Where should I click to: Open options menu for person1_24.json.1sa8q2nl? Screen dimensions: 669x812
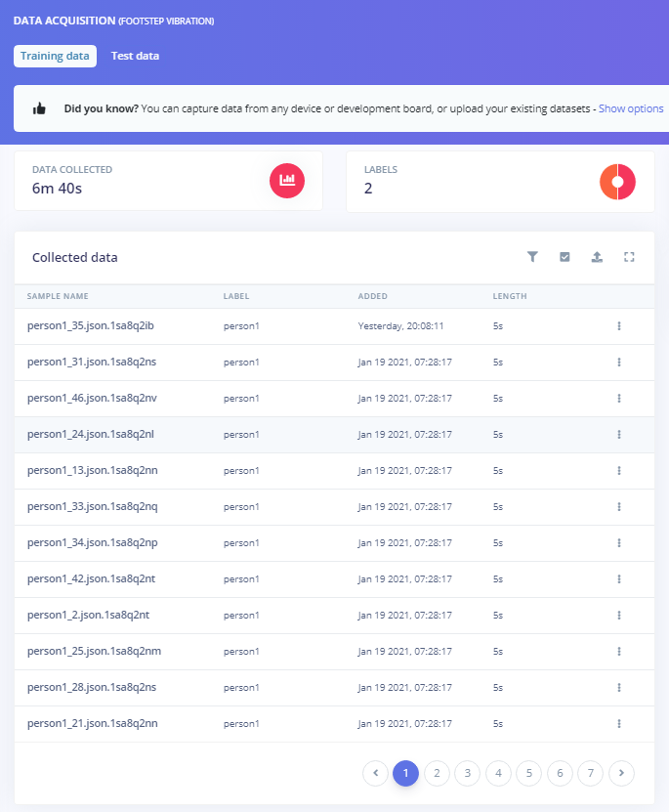tap(618, 435)
